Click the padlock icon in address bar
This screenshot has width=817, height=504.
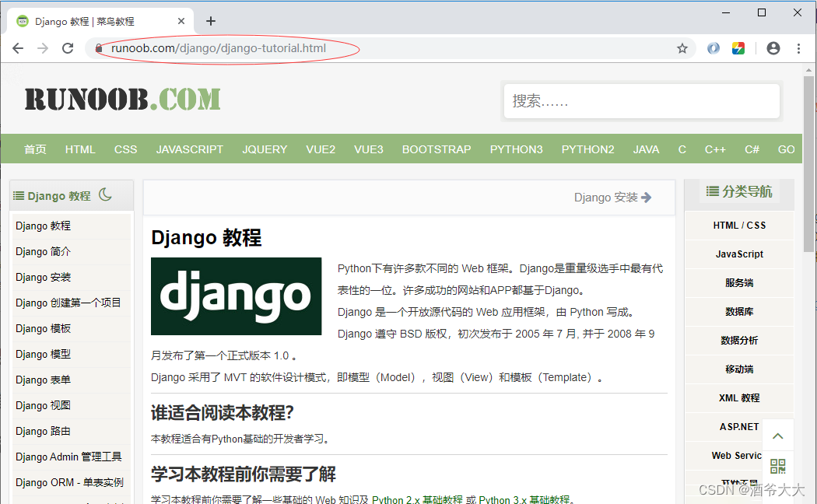98,47
